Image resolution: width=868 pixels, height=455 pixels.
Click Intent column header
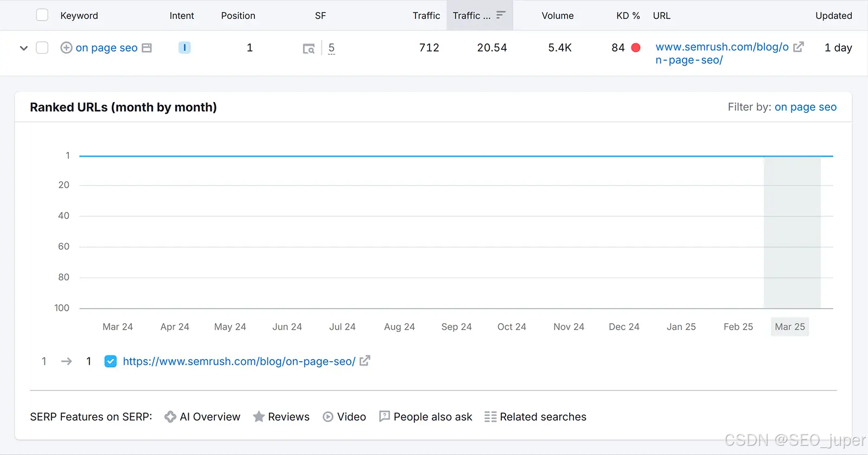point(182,16)
